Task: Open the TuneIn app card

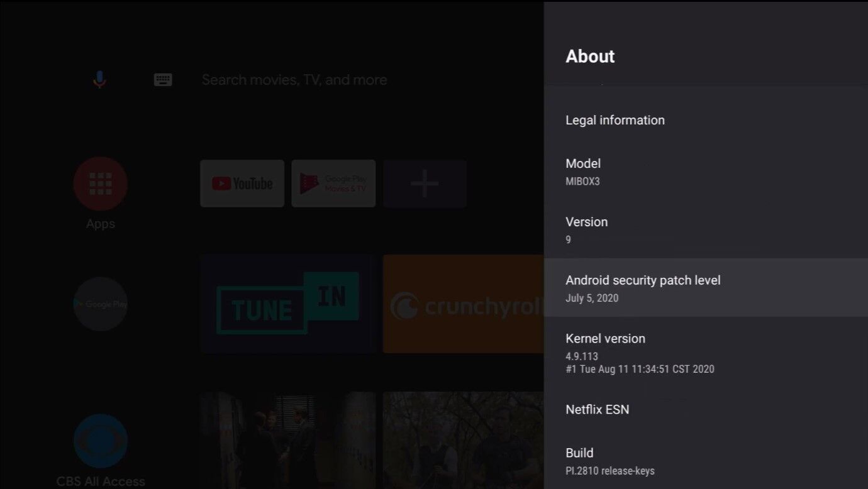Action: [x=288, y=304]
